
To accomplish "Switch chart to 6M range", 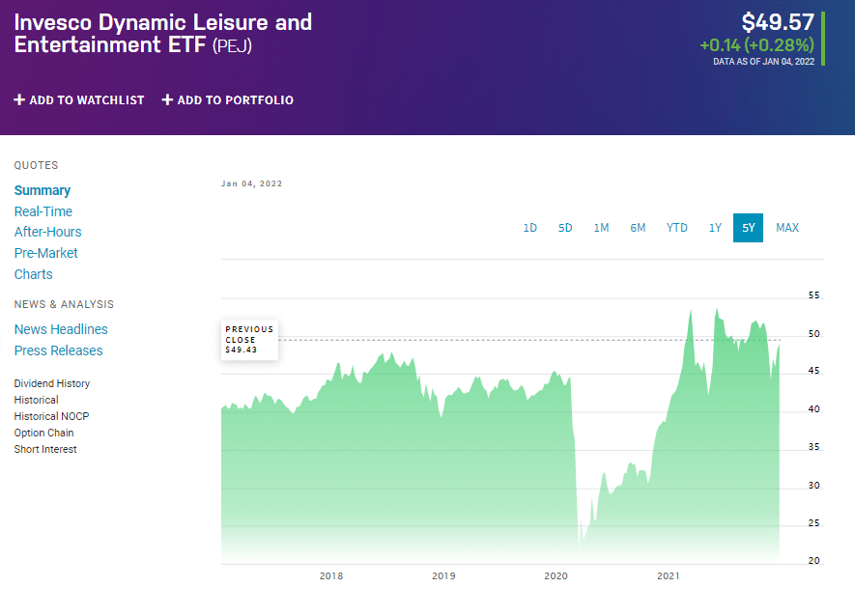I will [x=638, y=228].
